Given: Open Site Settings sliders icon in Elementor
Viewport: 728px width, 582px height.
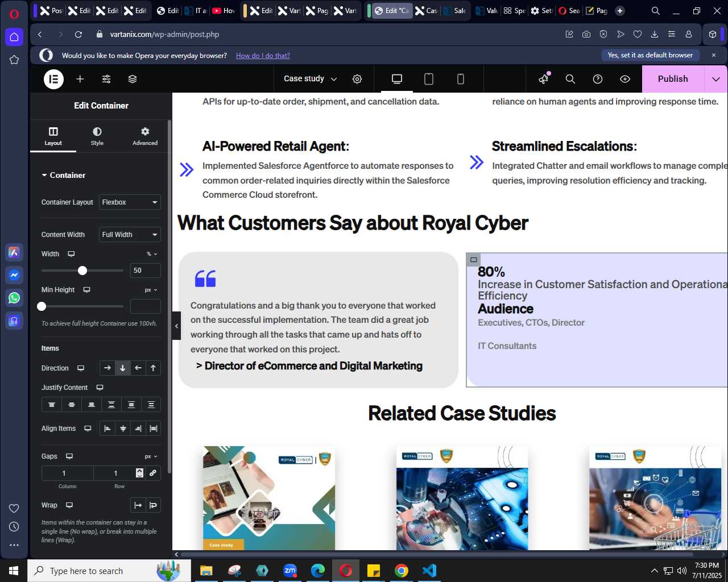Looking at the screenshot, I should (106, 79).
